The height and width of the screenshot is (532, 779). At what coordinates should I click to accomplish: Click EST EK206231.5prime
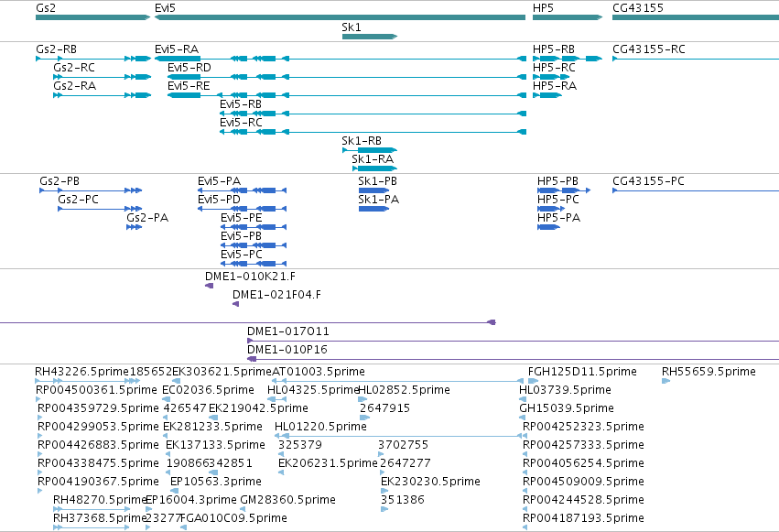coord(328,463)
